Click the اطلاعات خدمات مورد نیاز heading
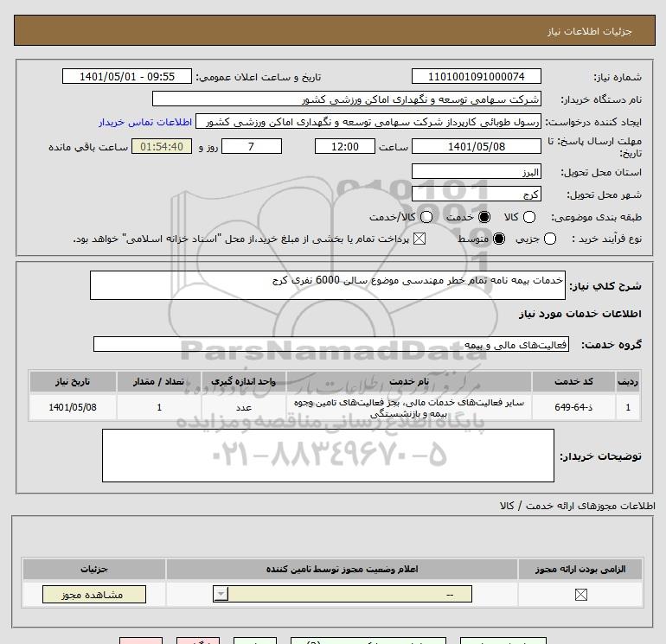This screenshot has height=644, width=666. coord(580,314)
